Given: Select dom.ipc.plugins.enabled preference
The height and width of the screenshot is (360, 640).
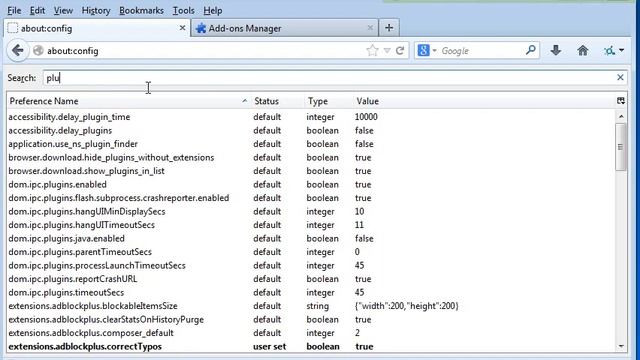Looking at the screenshot, I should 311,184.
